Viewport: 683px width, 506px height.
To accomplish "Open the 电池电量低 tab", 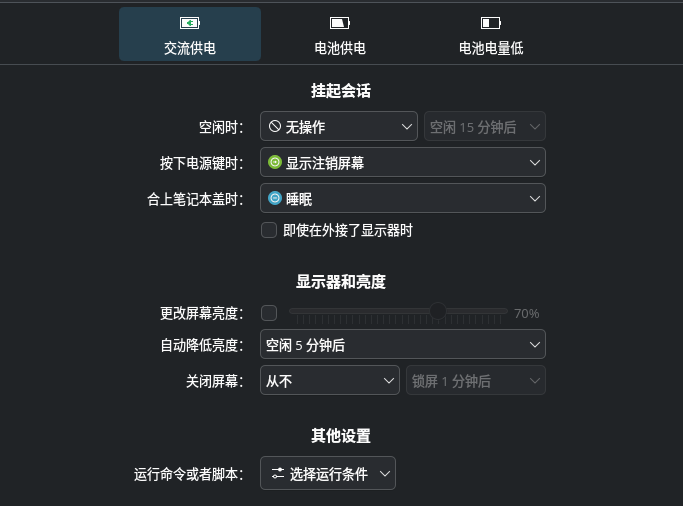I will 490,35.
